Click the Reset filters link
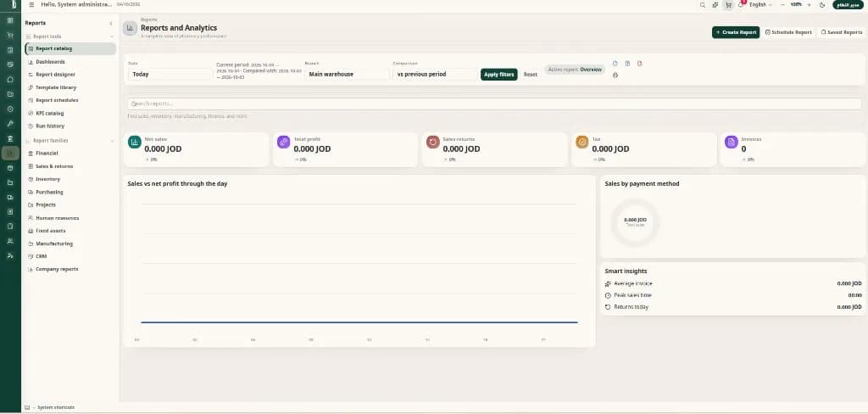The height and width of the screenshot is (414, 868). coord(531,75)
